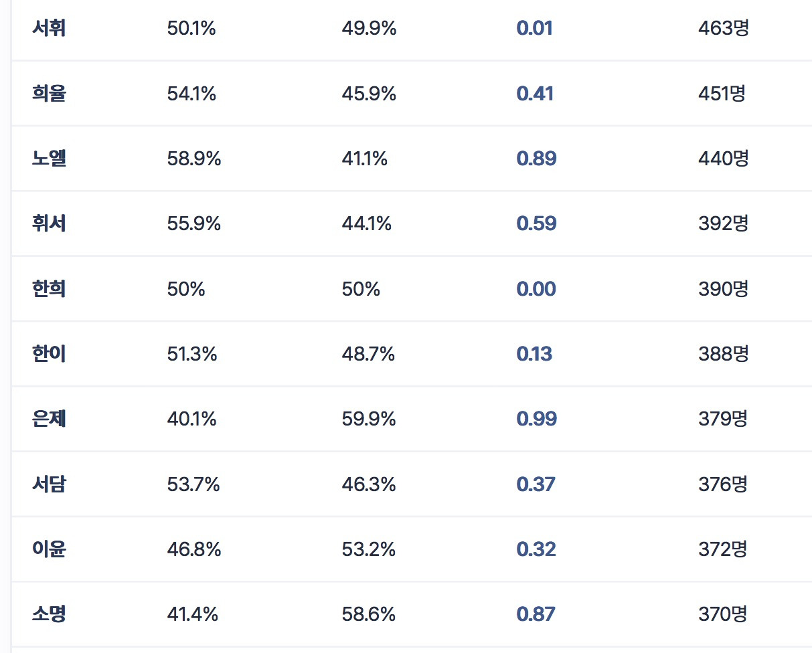The image size is (812, 653).
Task: Select the 0.00 score for 한희
Action: click(536, 289)
